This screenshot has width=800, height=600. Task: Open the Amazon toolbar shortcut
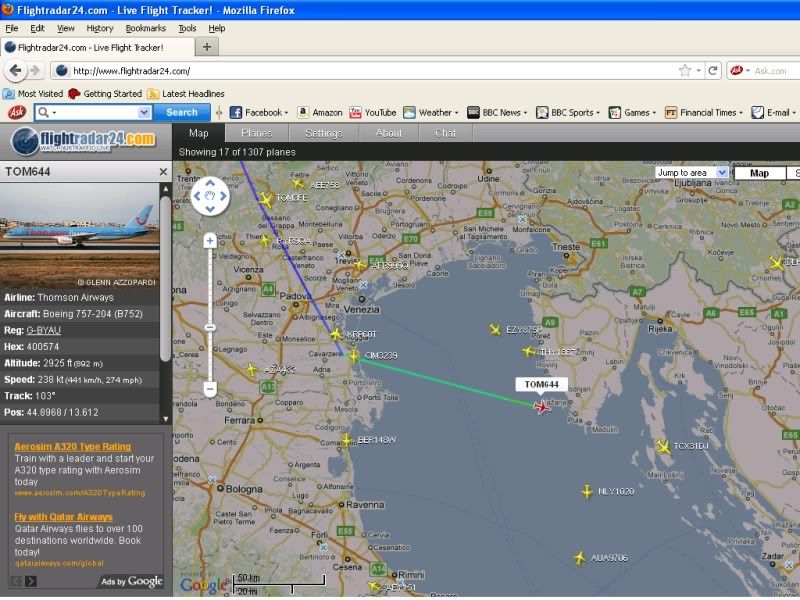tap(320, 113)
